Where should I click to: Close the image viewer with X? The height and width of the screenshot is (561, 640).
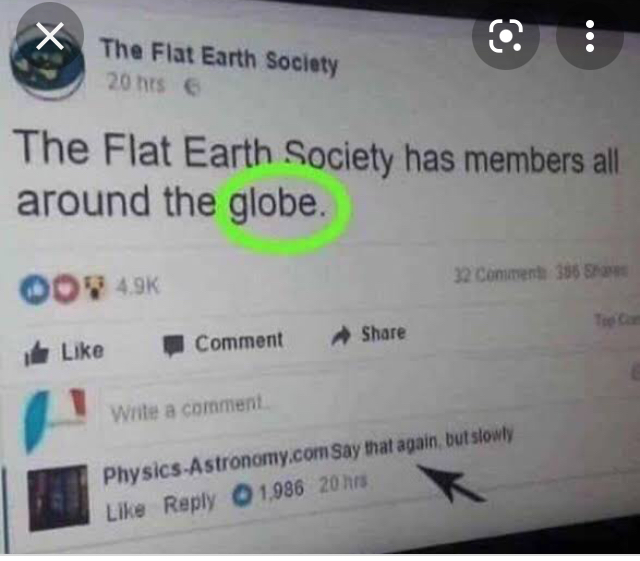(50, 36)
